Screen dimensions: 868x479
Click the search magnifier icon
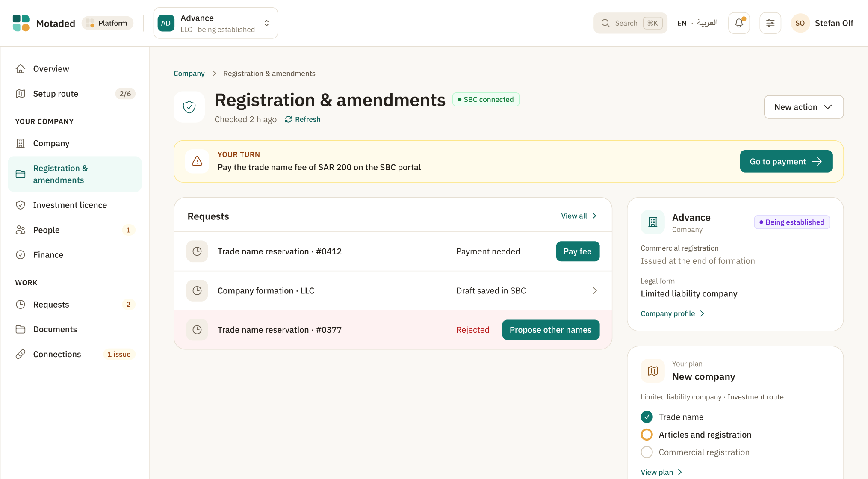(605, 23)
